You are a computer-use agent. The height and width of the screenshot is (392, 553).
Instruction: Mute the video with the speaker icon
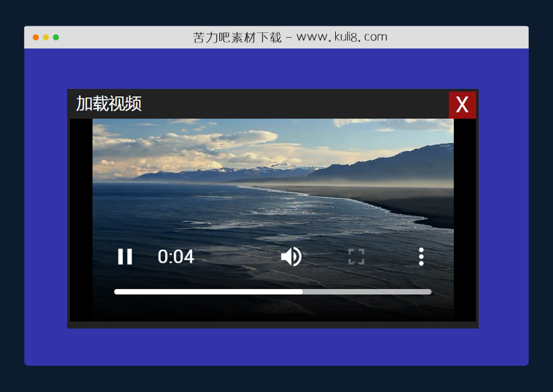click(x=291, y=257)
